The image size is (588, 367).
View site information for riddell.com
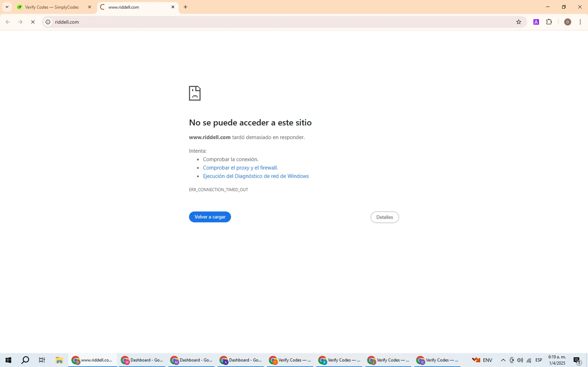pyautogui.click(x=48, y=22)
